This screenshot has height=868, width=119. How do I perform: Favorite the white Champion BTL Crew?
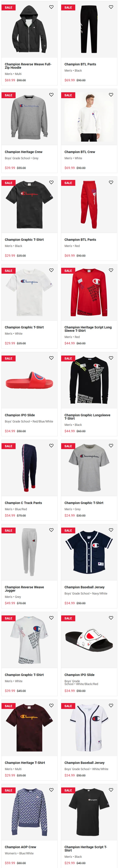point(111,95)
